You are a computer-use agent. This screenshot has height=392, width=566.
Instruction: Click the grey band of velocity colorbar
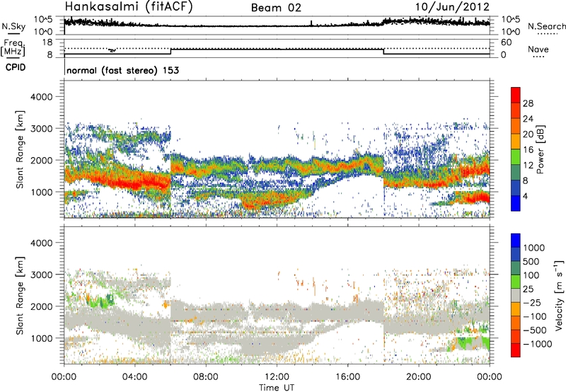click(x=516, y=295)
